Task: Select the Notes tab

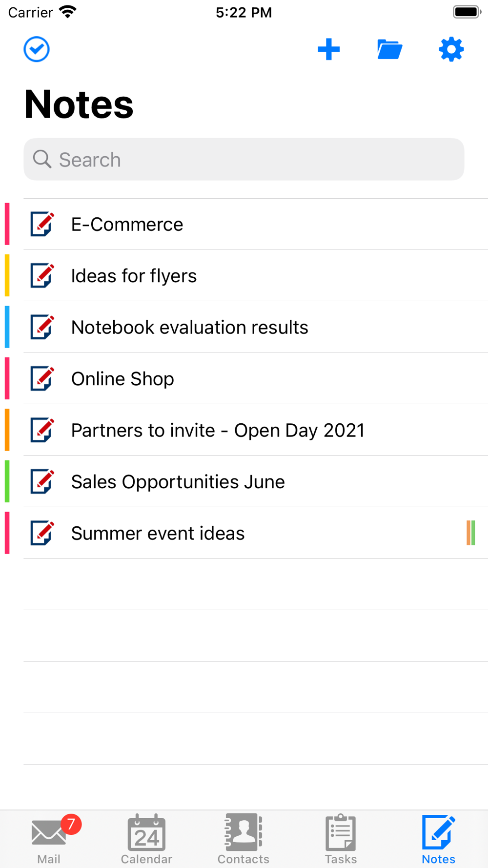Action: pos(438,839)
